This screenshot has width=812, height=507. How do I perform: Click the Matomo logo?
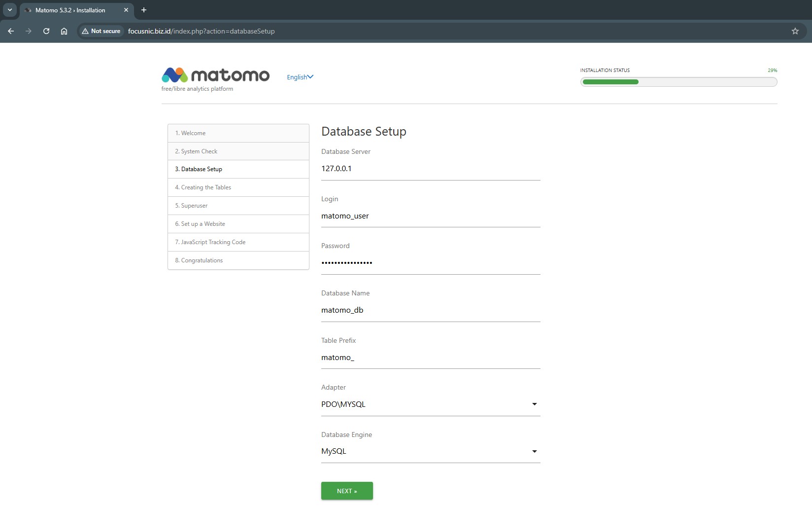pos(215,75)
